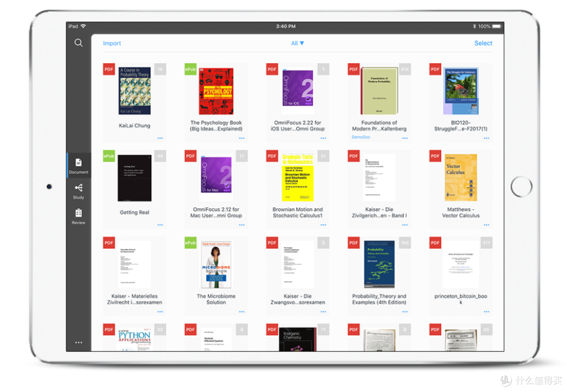The image size is (567, 392).
Task: Open The Microbiome Solution cover
Action: (216, 264)
